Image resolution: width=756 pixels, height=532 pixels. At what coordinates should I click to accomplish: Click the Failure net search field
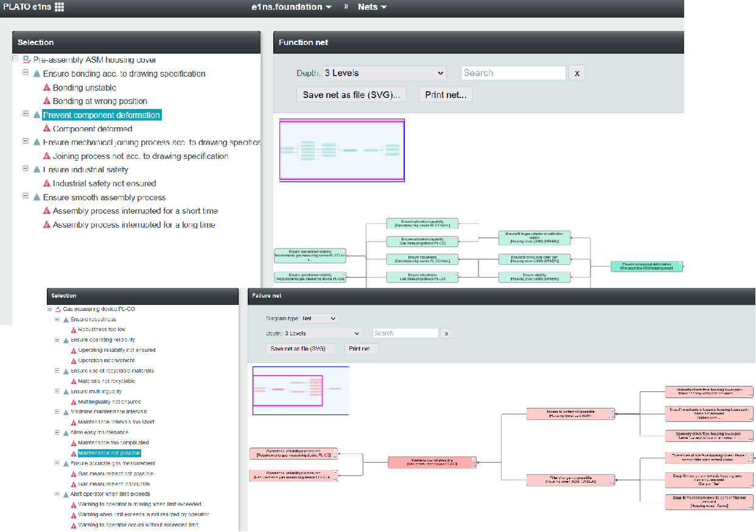click(x=405, y=334)
